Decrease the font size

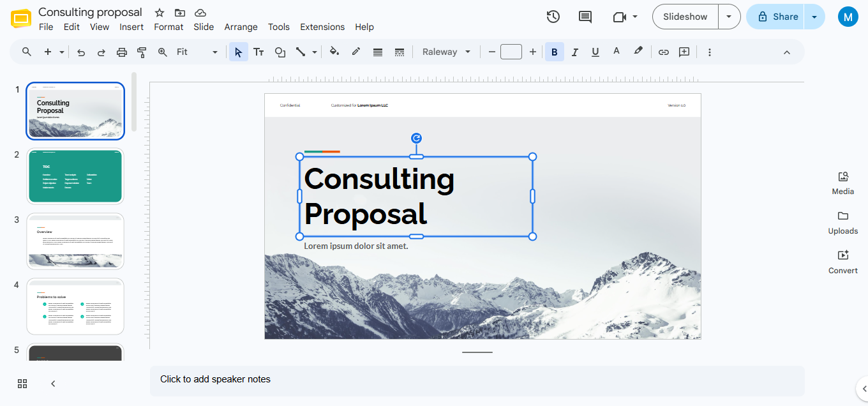tap(491, 52)
